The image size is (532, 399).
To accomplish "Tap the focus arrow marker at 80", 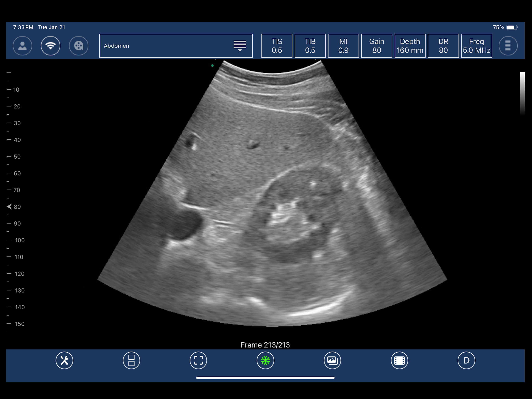I will click(x=9, y=207).
